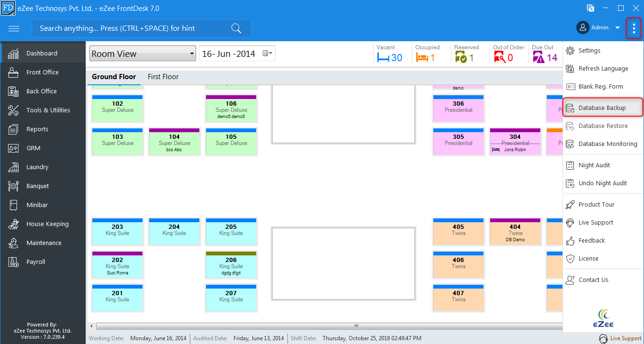Click the Occupied rooms icon
Viewport: 644px width, 344px height.
pyautogui.click(x=422, y=58)
